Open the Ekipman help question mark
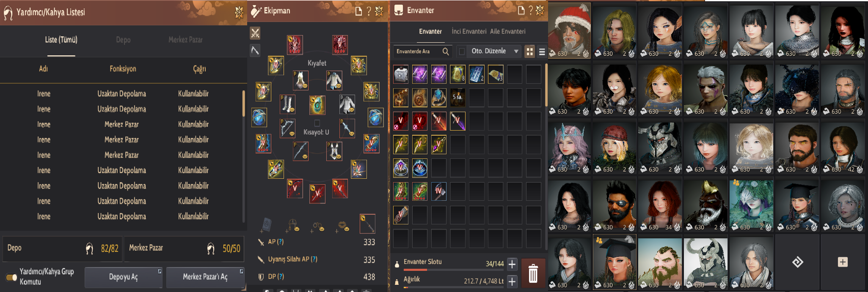Screen dimensions: 868x292 (x=369, y=11)
